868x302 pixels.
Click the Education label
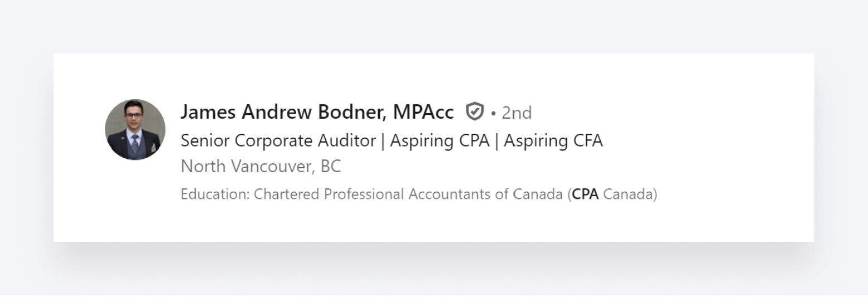(x=215, y=194)
